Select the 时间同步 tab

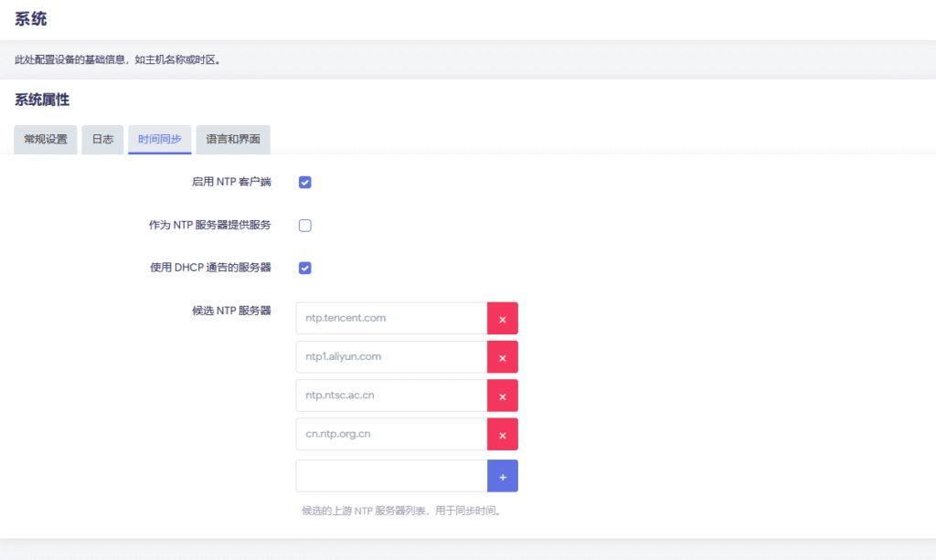[x=160, y=140]
